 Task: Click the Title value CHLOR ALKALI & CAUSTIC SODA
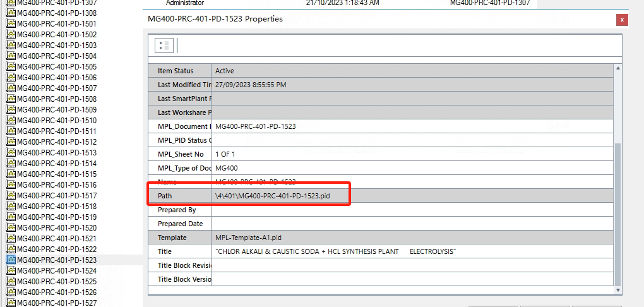[x=335, y=251]
